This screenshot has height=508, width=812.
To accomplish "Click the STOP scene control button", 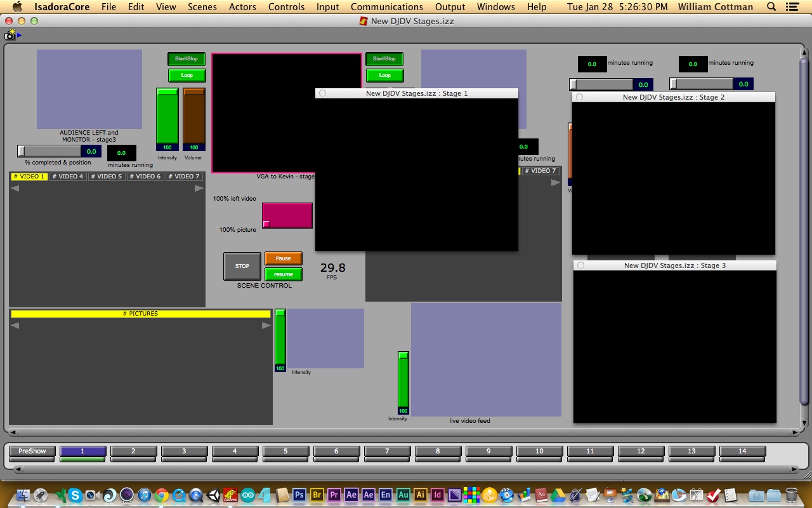I will pos(242,266).
